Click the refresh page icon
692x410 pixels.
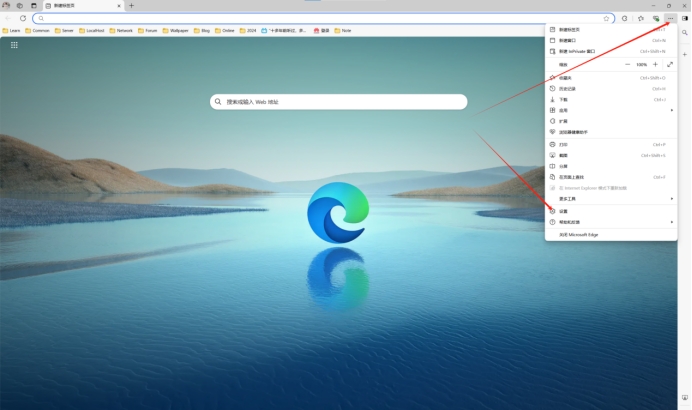tap(23, 18)
